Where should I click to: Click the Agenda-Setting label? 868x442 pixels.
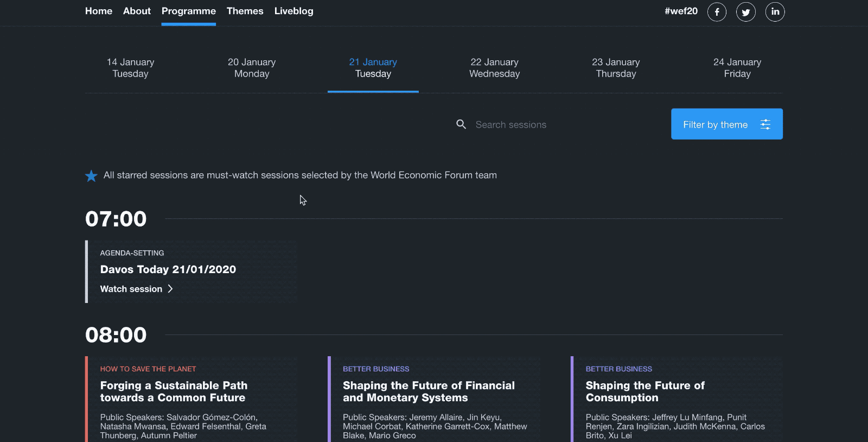[x=132, y=253]
